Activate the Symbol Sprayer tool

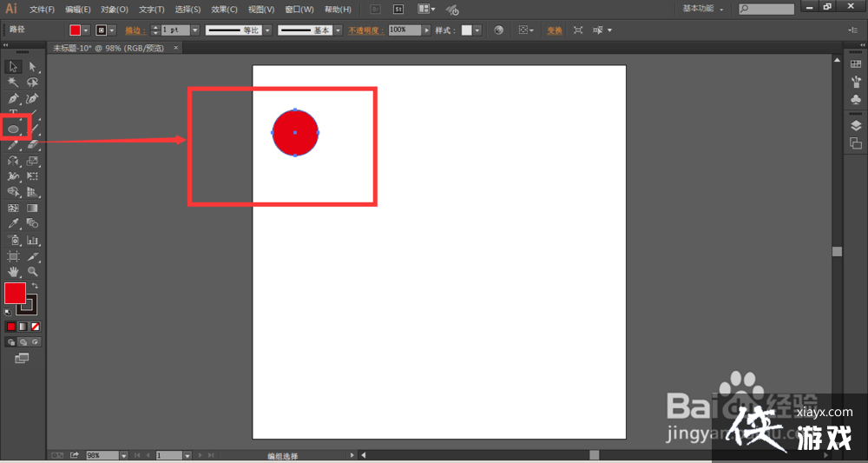pos(13,241)
